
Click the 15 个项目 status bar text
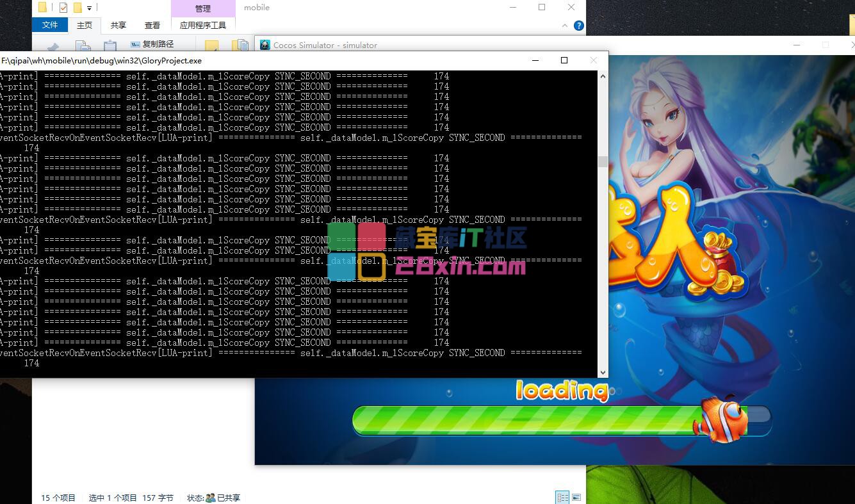point(58,498)
